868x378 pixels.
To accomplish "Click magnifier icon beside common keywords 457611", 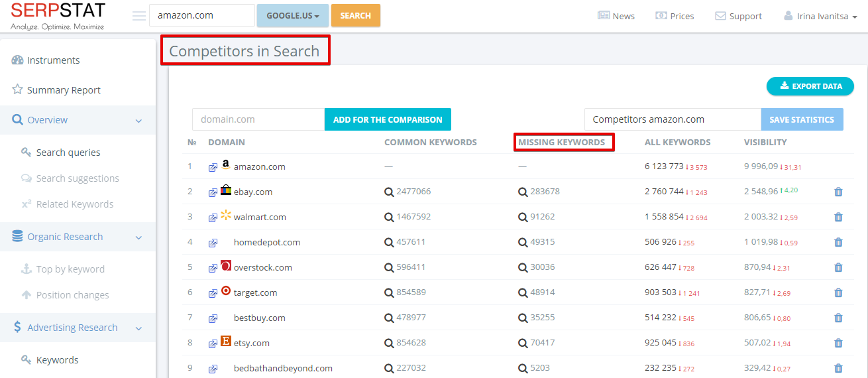I will [389, 242].
